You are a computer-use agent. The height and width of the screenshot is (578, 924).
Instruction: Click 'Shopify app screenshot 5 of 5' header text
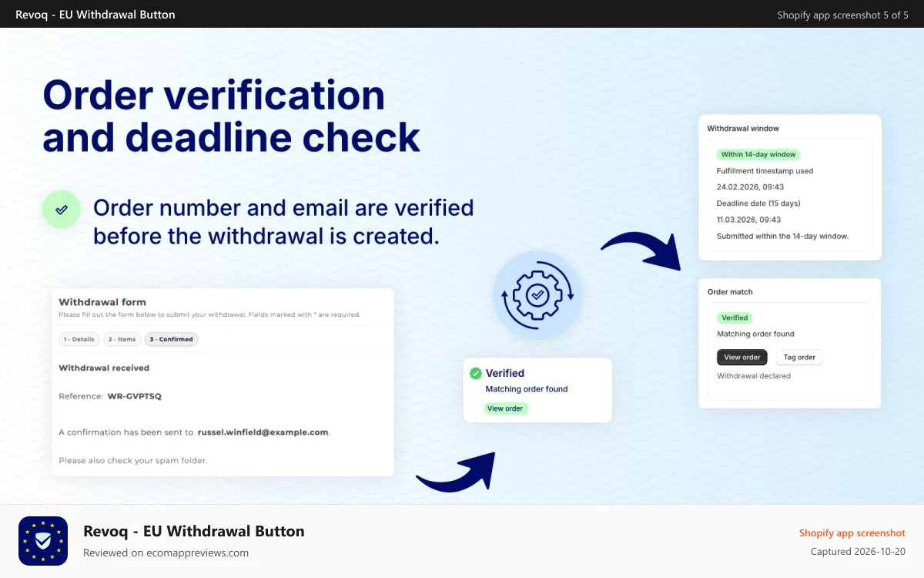(843, 15)
